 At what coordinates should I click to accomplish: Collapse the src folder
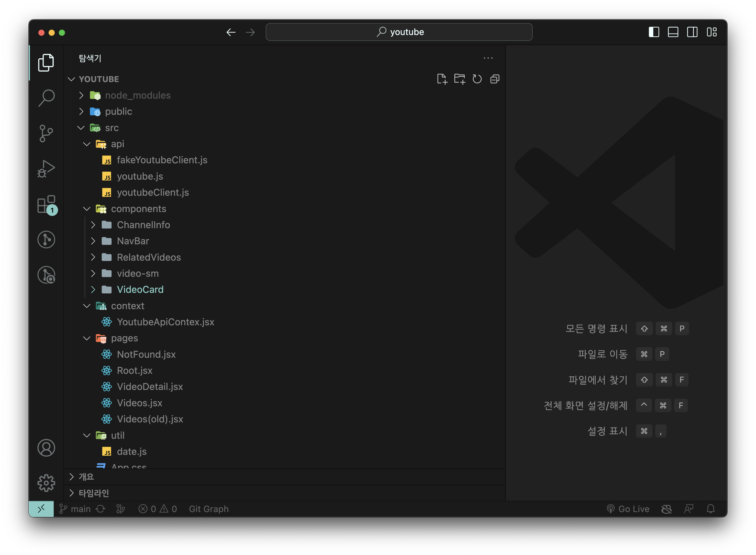(81, 128)
